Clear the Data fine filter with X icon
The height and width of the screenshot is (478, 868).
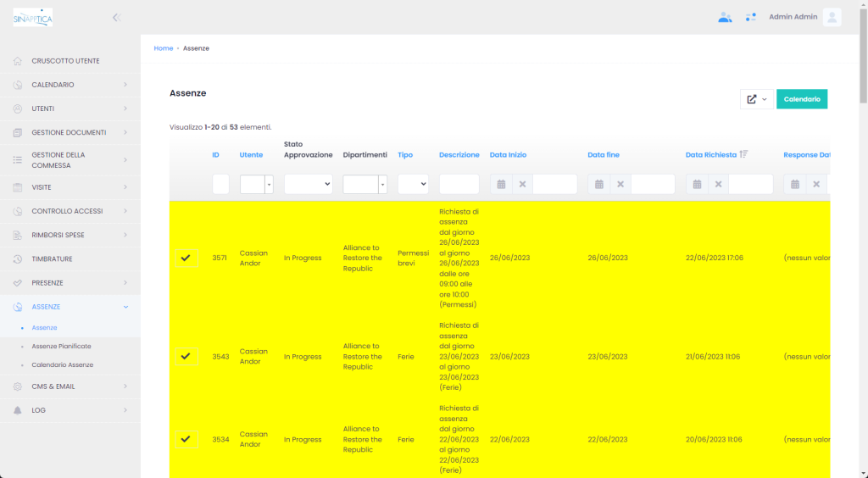(x=620, y=184)
